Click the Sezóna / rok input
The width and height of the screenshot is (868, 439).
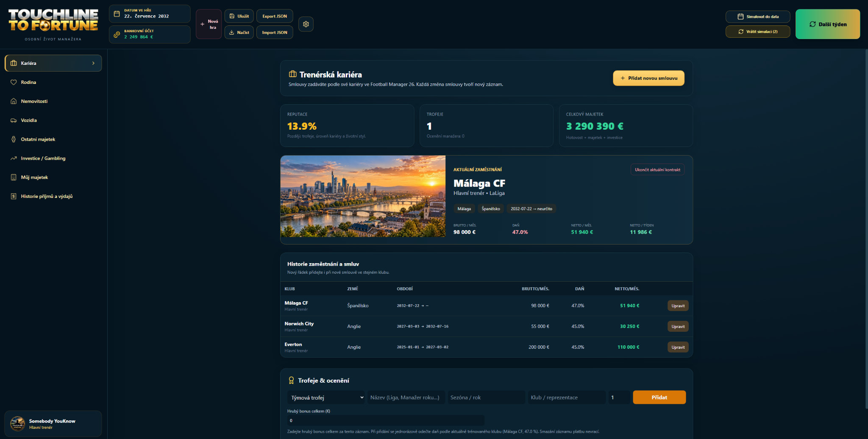[x=487, y=397]
